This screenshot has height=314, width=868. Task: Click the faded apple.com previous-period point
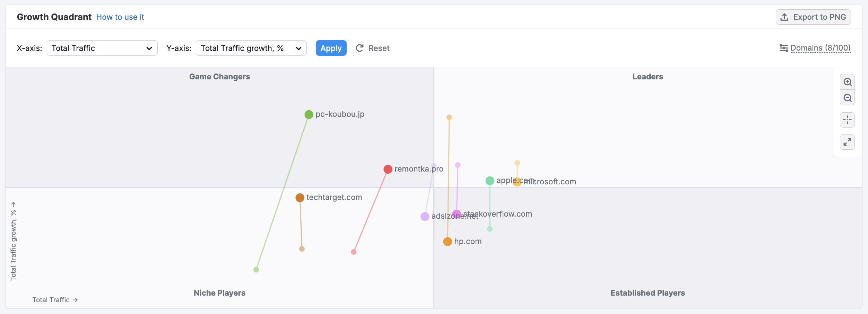(490, 229)
